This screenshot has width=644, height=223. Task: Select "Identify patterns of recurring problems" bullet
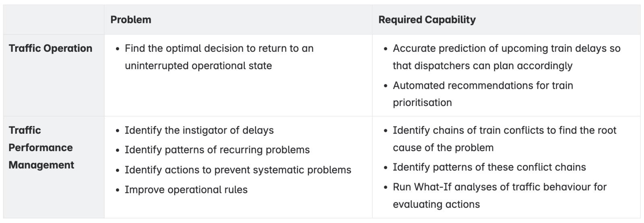pos(217,150)
